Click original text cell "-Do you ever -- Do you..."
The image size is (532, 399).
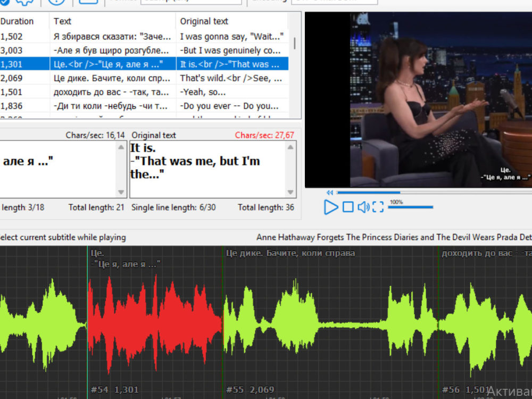[232, 106]
